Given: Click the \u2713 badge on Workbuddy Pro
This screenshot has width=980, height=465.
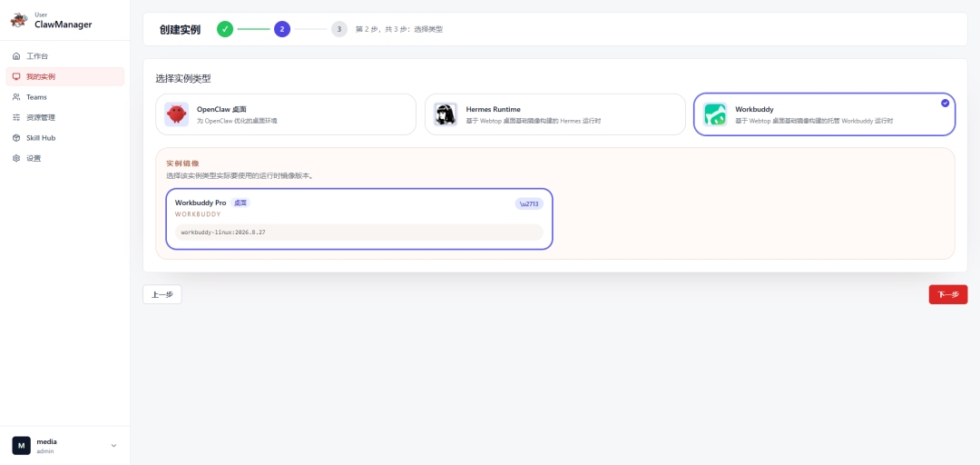Looking at the screenshot, I should (529, 204).
